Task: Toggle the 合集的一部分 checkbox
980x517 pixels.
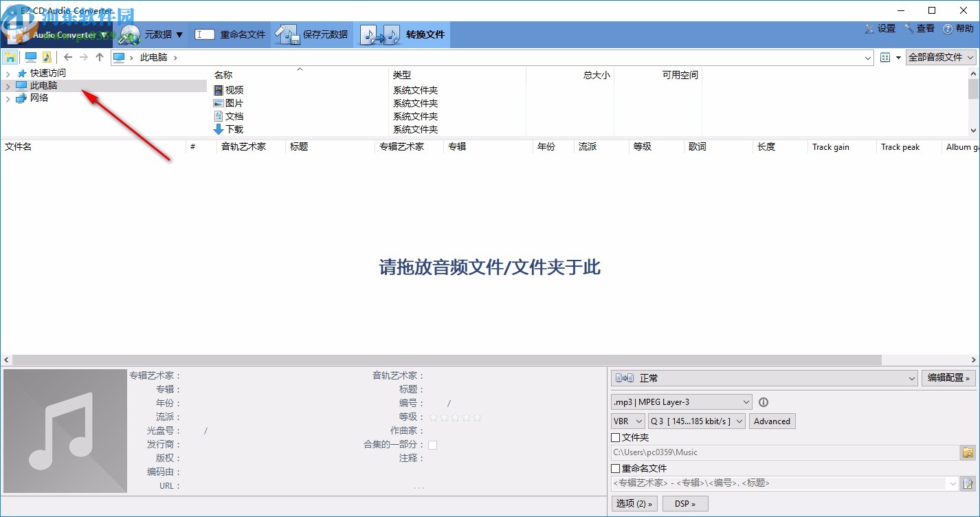Action: [433, 444]
